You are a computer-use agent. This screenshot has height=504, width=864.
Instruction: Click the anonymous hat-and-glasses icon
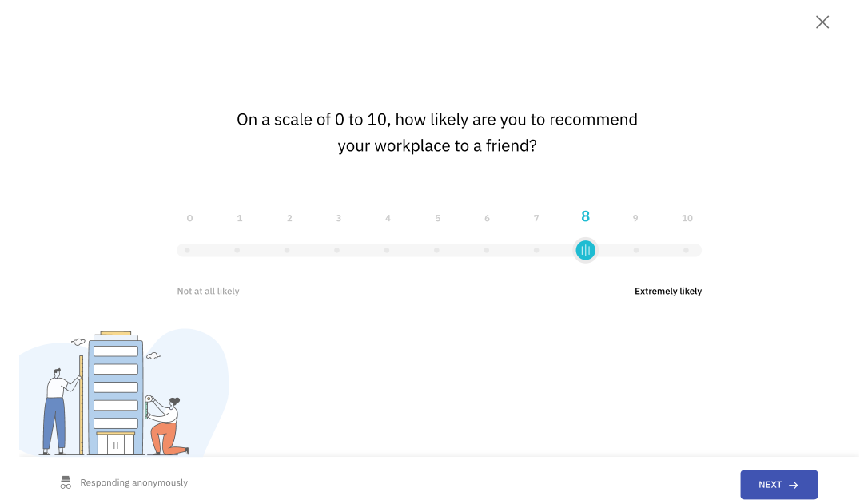(66, 482)
